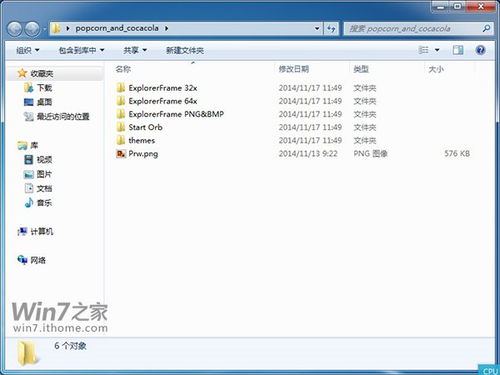Open the 组织 menu
Screen dimensions: 500x375
click(28, 50)
